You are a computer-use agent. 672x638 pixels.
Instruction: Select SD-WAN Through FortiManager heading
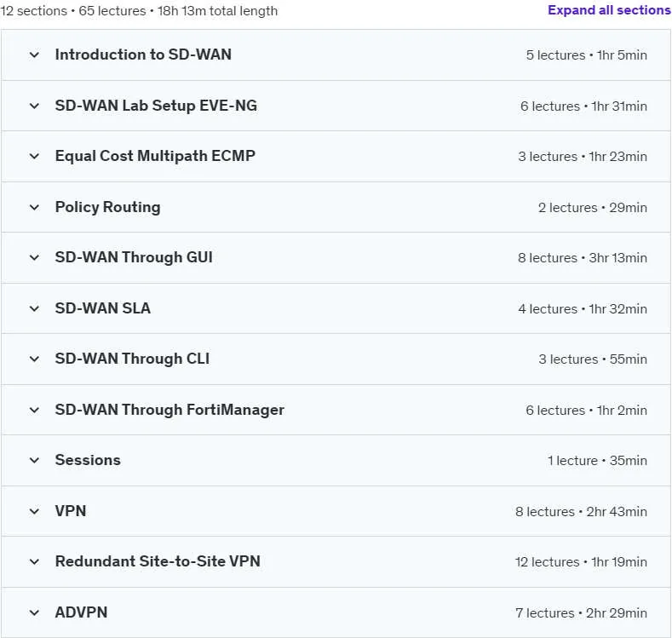point(169,410)
